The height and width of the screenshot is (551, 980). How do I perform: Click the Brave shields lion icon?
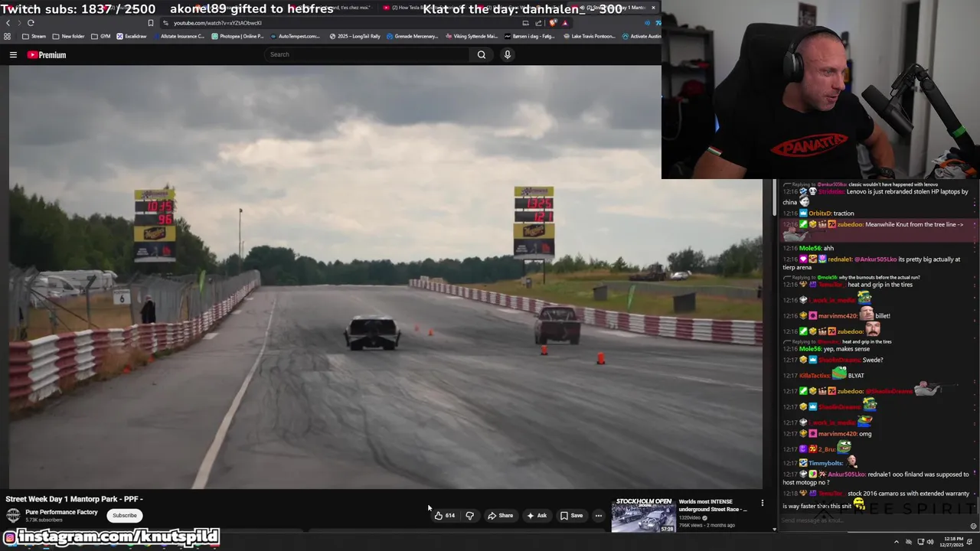(x=552, y=23)
